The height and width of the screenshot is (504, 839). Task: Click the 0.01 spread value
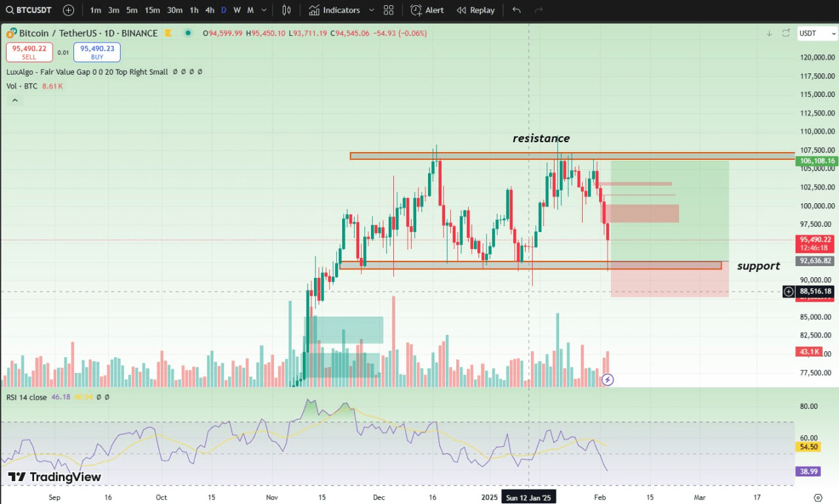[x=63, y=52]
